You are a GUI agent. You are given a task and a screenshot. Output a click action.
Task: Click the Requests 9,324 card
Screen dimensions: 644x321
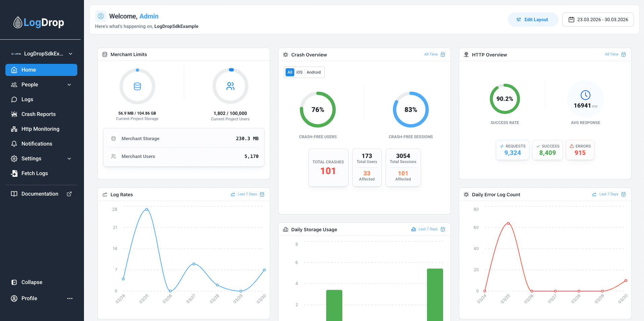pyautogui.click(x=513, y=150)
